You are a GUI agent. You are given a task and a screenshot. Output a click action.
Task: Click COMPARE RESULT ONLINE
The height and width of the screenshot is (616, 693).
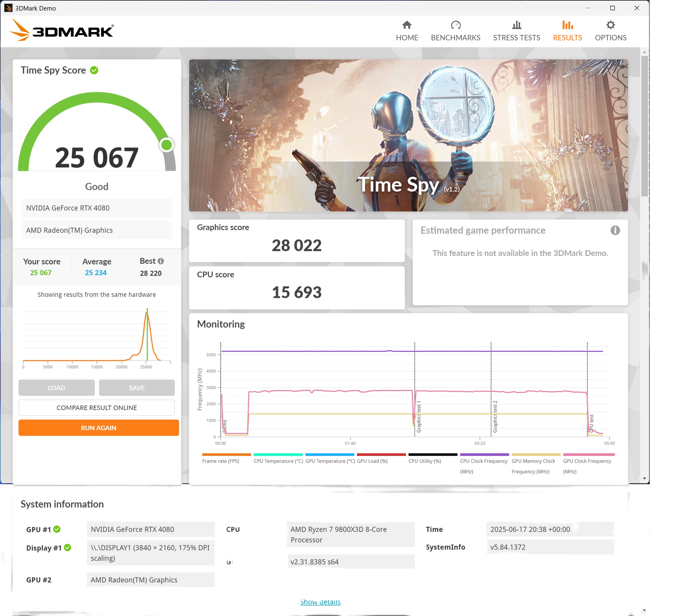click(x=97, y=408)
